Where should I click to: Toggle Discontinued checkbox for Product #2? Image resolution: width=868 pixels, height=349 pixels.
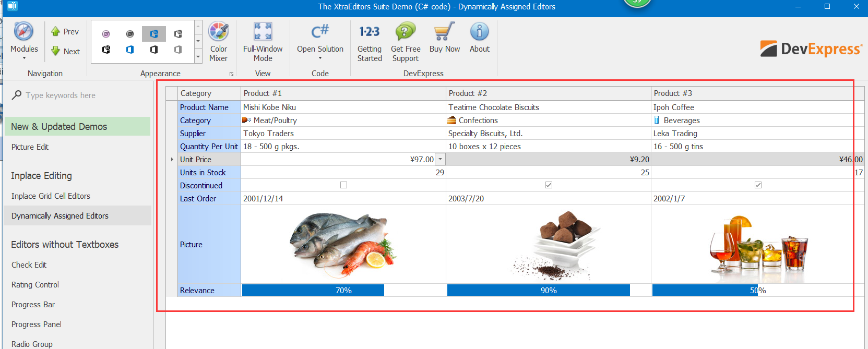point(549,185)
